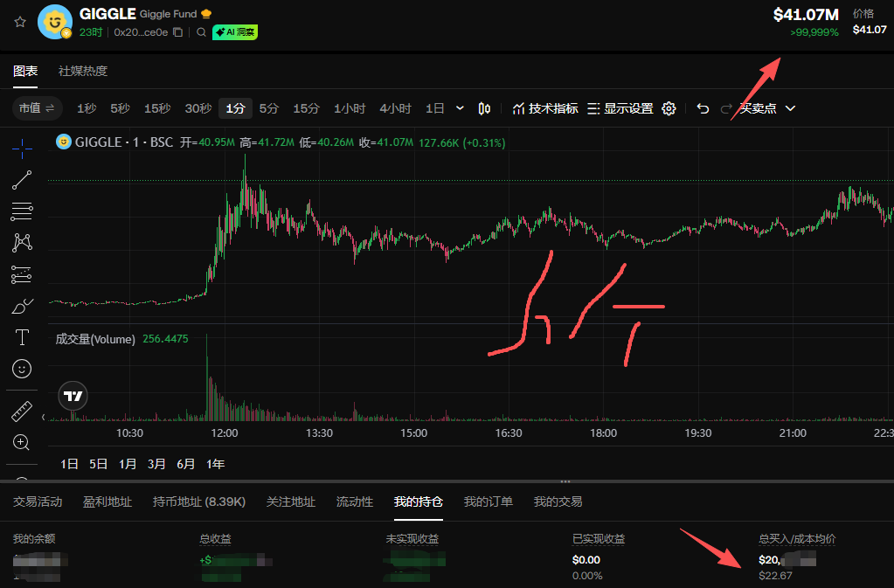Open the chart settings gear

669,108
